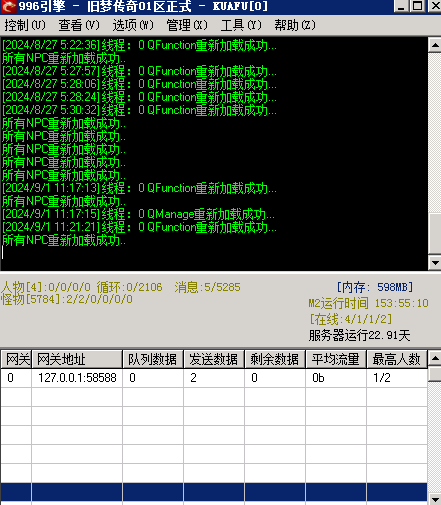Screen dimensions: 441x505
Task: Open the 工具(Y) menu
Action: coord(241,25)
